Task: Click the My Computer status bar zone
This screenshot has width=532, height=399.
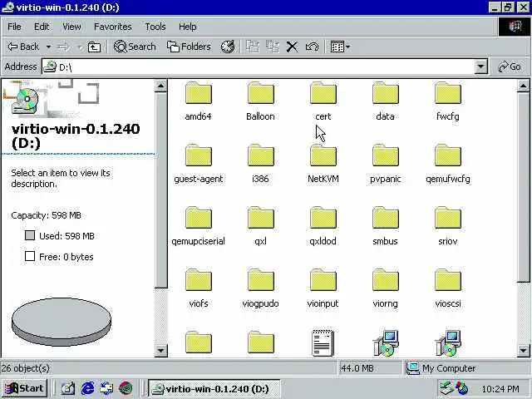Action: (467, 368)
